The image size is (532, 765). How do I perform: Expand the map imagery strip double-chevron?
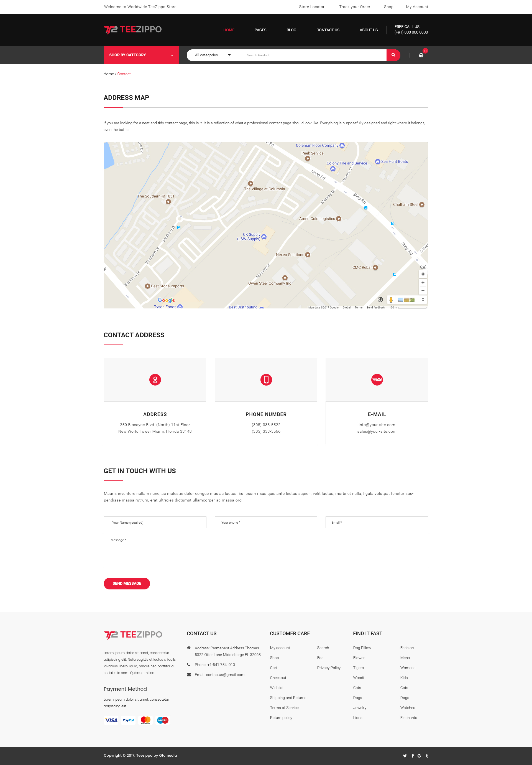423,300
